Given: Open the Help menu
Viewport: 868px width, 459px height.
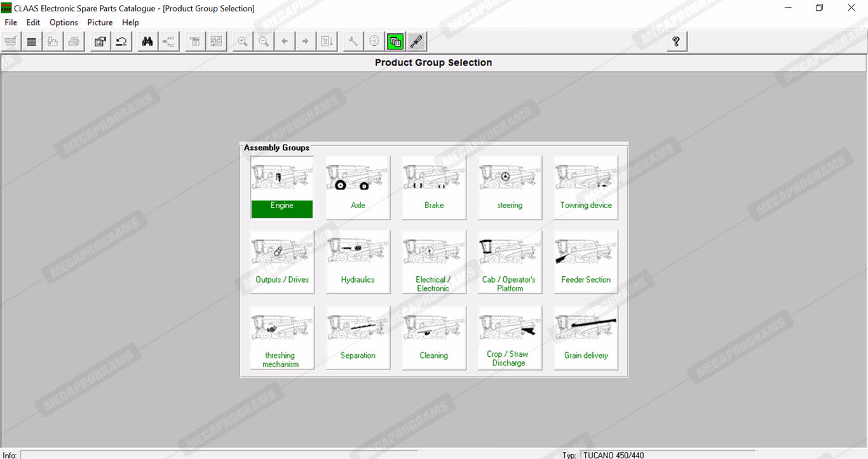Looking at the screenshot, I should 130,22.
